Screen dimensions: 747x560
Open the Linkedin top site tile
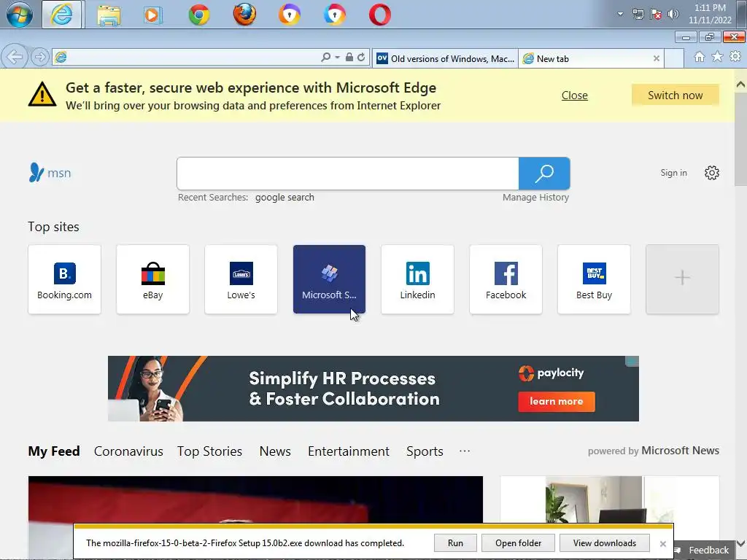point(417,279)
